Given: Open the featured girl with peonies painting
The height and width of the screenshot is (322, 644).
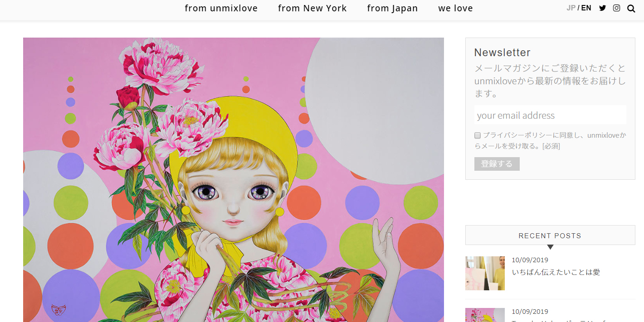Looking at the screenshot, I should (234, 180).
